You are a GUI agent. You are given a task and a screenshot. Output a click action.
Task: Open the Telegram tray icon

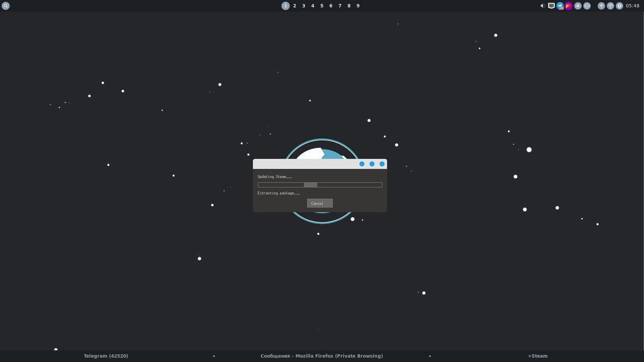pos(560,6)
